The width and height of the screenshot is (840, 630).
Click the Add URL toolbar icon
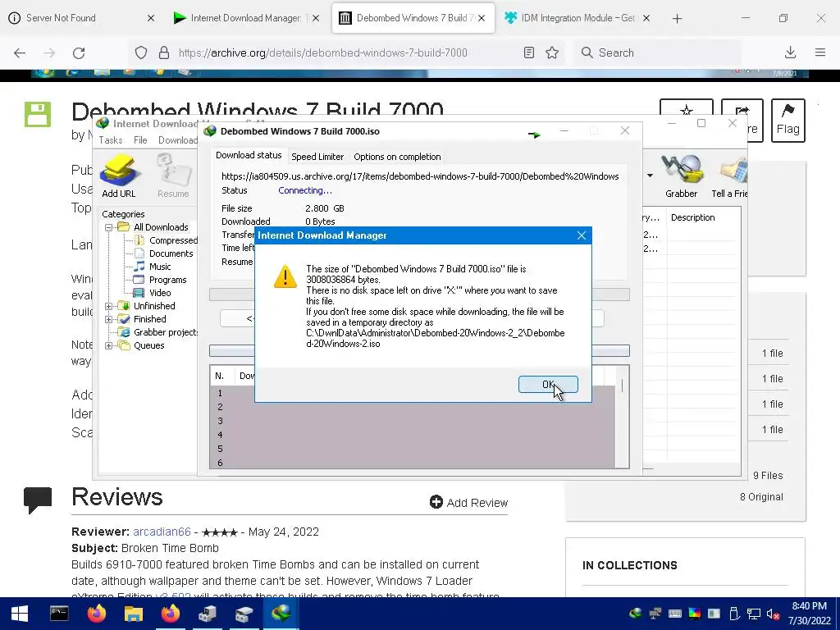(x=119, y=176)
